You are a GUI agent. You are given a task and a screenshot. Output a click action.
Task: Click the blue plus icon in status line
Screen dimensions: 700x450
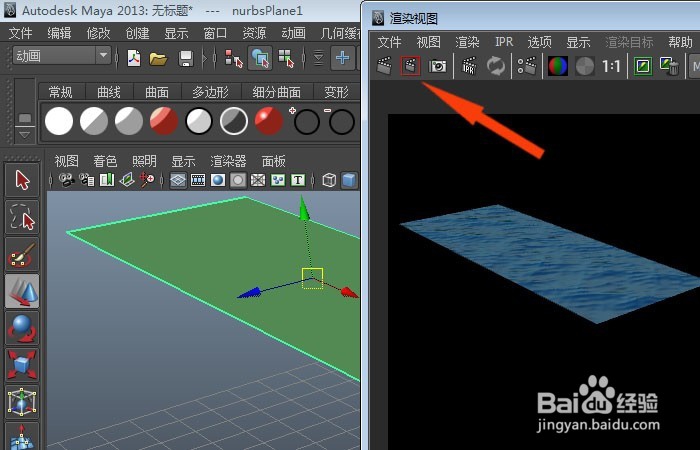(x=342, y=58)
